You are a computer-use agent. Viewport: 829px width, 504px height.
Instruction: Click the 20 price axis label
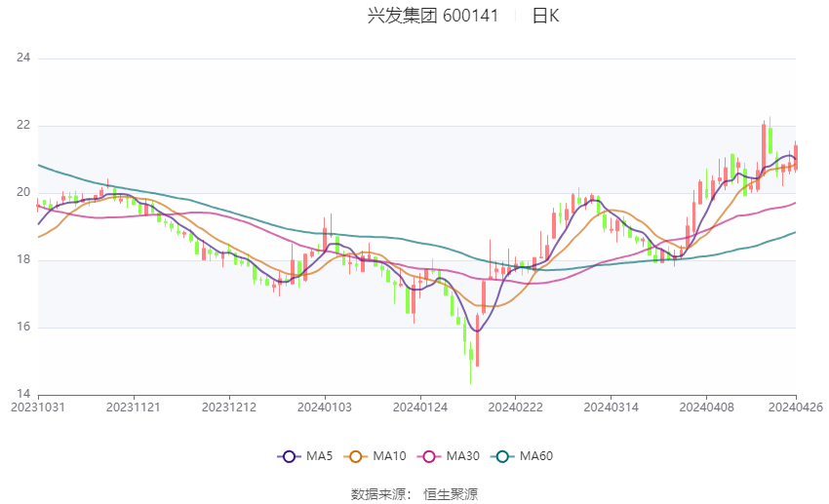tap(23, 192)
